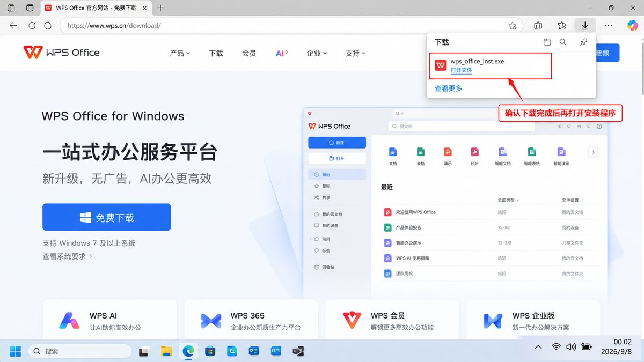Close the WPS Office 官方网站 tab
Image resolution: width=644 pixels, height=362 pixels.
click(x=145, y=8)
